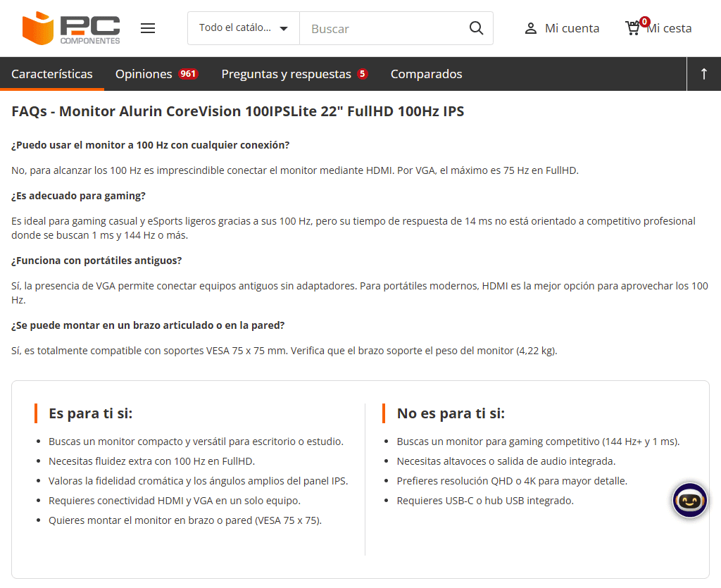Viewport: 721px width, 588px height.
Task: Click 'Quieres montar el monitor en brazo' bullet
Action: (x=185, y=520)
